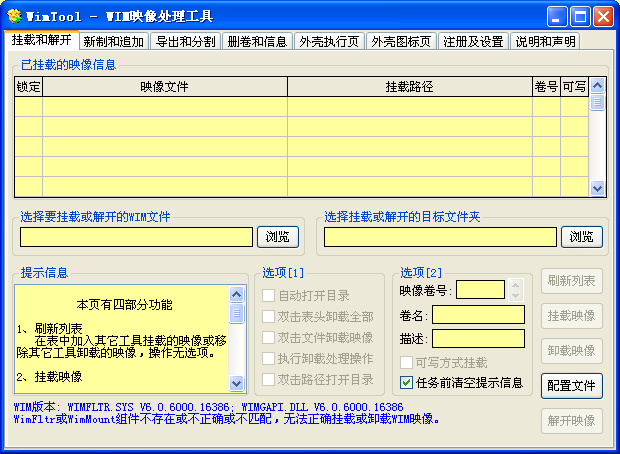This screenshot has height=454, width=620.
Task: Click the 映像卷号 number field
Action: point(480,290)
